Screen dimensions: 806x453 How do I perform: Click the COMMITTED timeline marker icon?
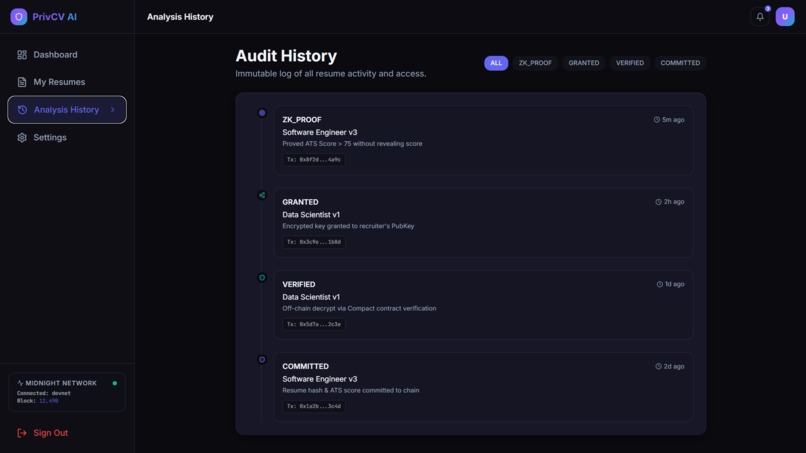(x=262, y=359)
